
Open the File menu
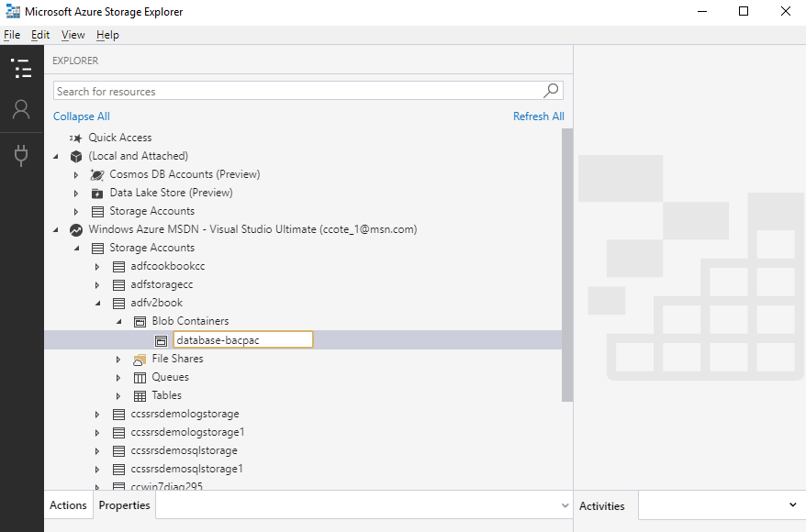tap(12, 35)
